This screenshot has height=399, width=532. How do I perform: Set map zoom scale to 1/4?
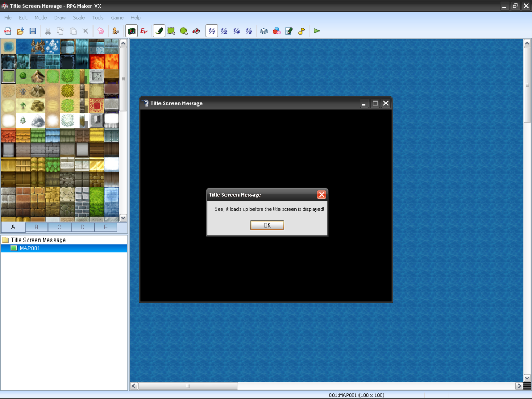point(236,31)
